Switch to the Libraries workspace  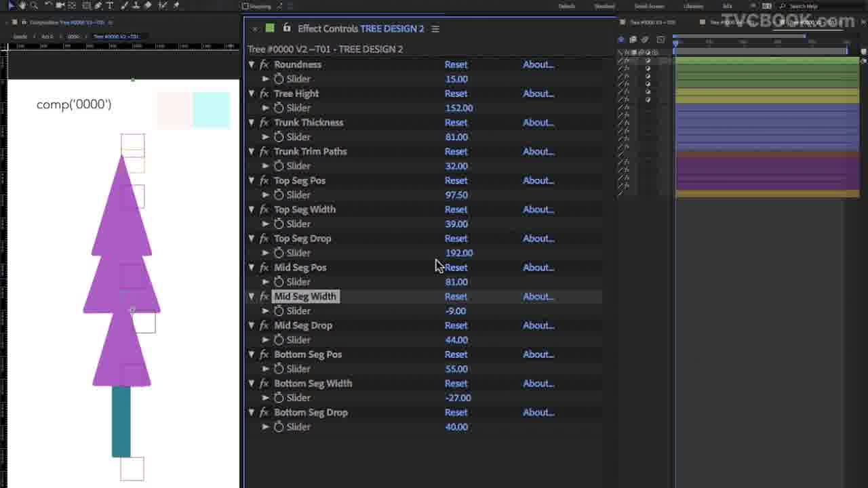tap(693, 6)
